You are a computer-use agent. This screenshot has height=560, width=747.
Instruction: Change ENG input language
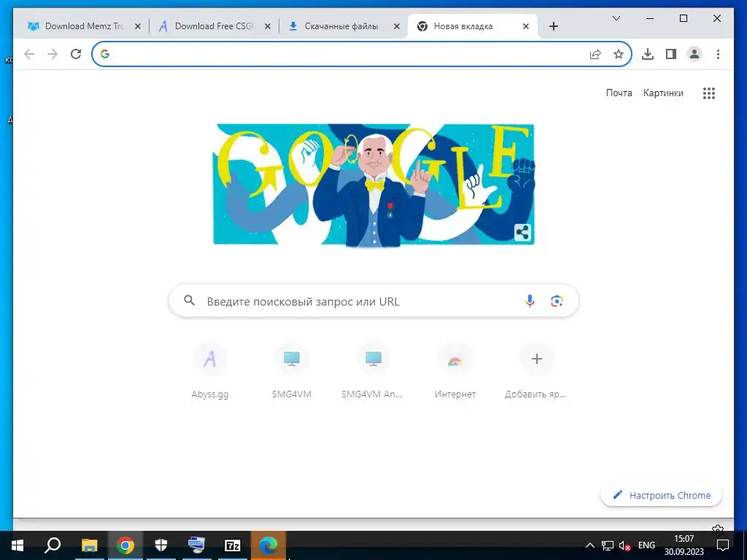646,545
